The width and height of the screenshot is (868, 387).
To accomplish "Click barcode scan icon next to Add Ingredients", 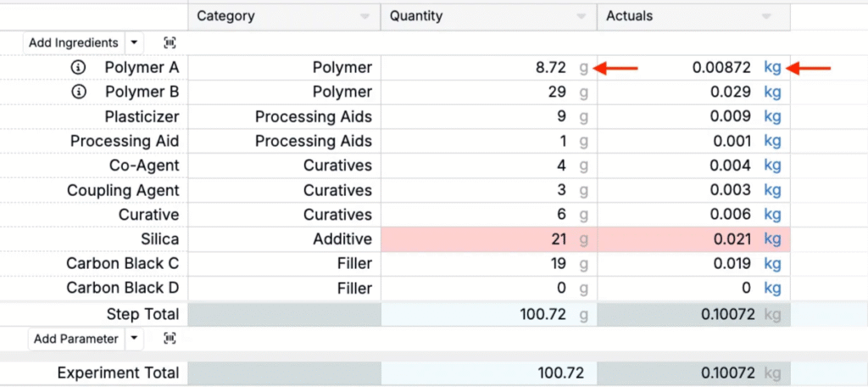I will tap(170, 42).
